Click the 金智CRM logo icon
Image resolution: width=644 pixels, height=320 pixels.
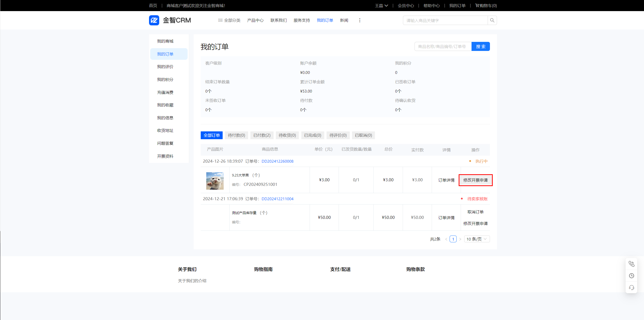pyautogui.click(x=154, y=20)
